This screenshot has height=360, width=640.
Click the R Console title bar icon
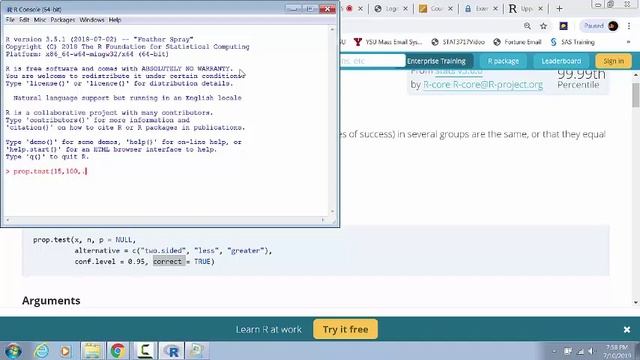click(9, 9)
